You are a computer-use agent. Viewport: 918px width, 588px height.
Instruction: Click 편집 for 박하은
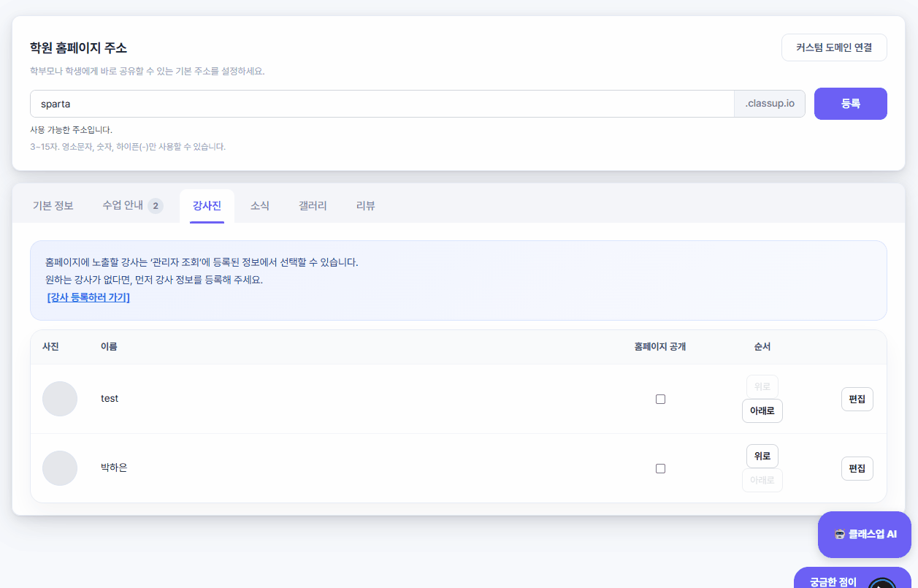coord(857,468)
